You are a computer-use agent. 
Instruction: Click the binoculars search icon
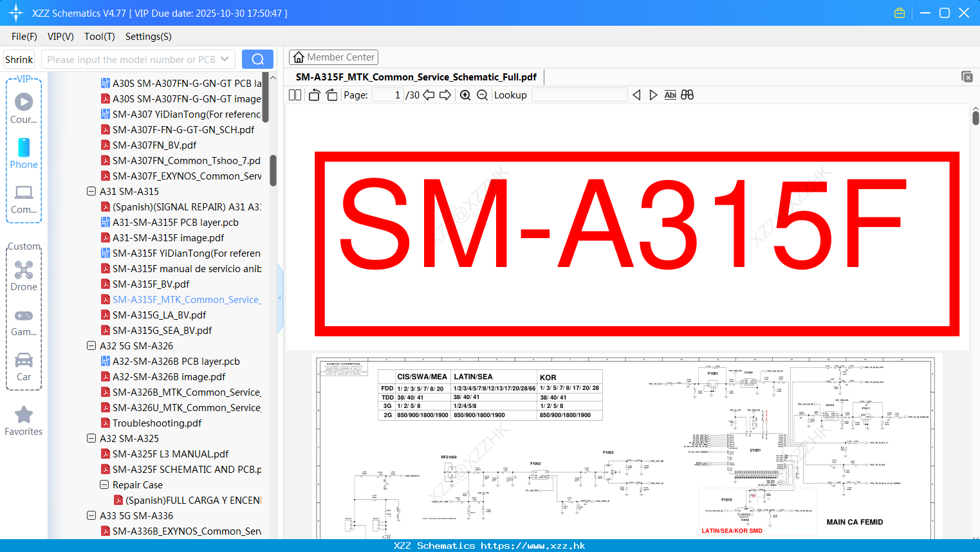coord(687,95)
